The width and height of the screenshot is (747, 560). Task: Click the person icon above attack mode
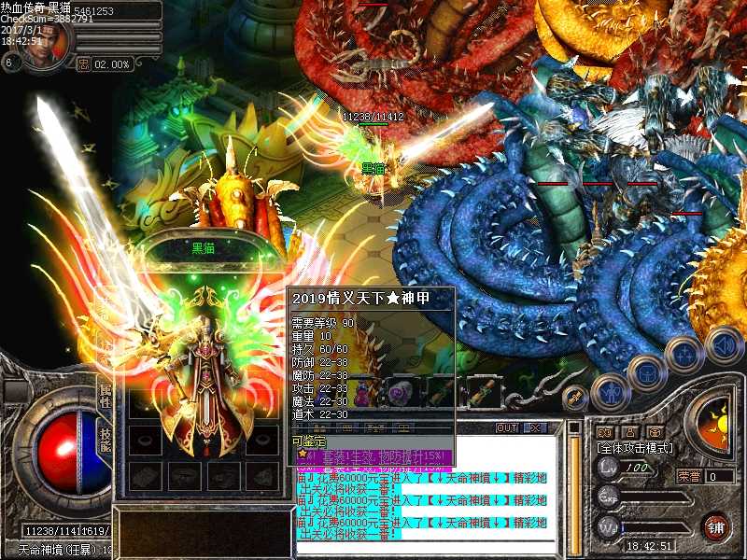630,432
